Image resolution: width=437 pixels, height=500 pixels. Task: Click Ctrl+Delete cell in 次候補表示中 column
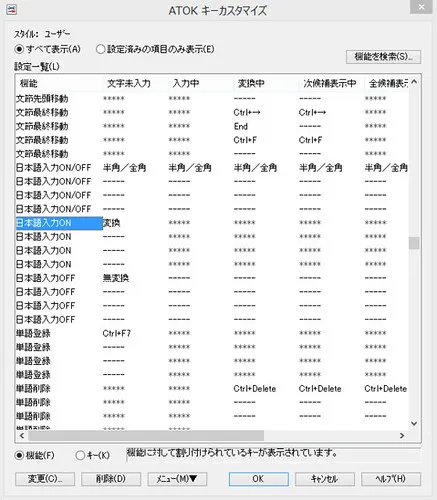tap(320, 389)
